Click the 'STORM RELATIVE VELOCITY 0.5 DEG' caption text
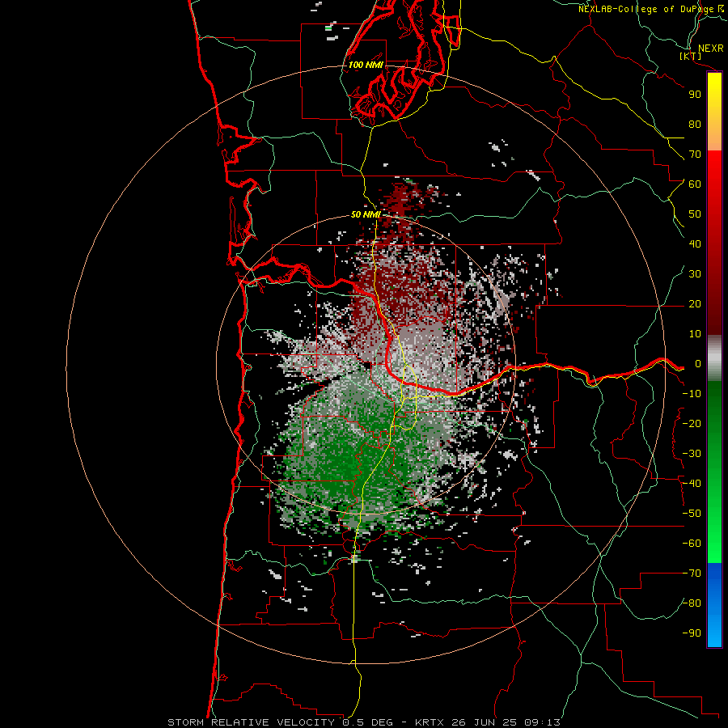 (280, 722)
